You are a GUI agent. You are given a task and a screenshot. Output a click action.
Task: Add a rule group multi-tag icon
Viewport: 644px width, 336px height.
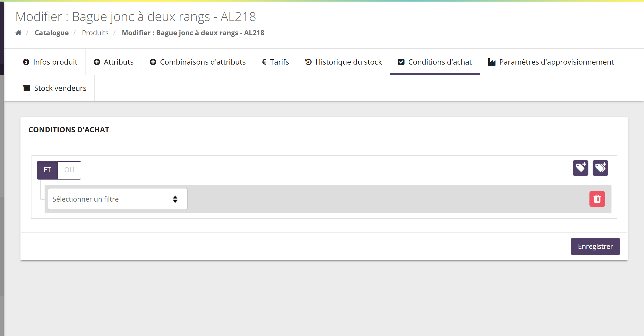[600, 168]
